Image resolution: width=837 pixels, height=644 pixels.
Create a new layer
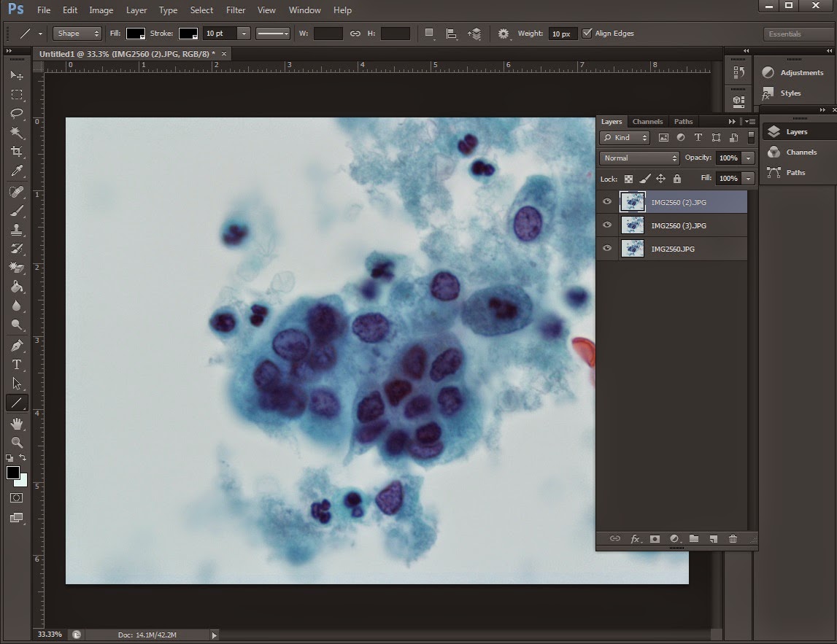point(713,539)
